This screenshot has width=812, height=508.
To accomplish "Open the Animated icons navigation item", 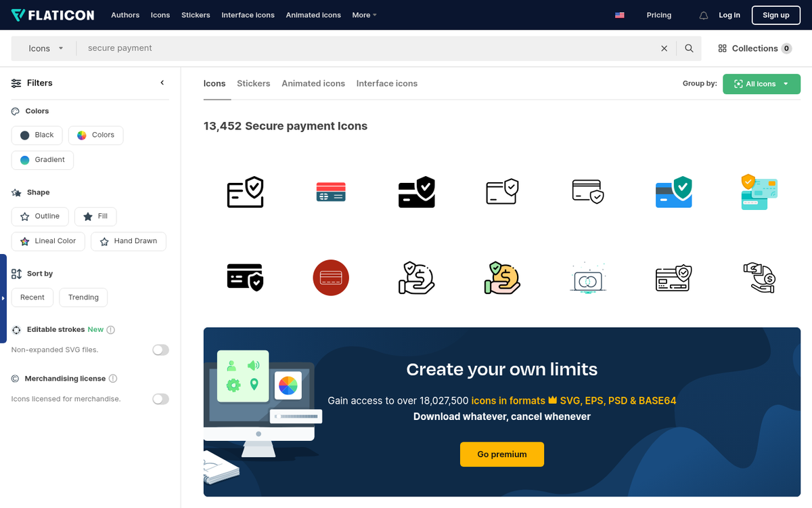I will 313,15.
